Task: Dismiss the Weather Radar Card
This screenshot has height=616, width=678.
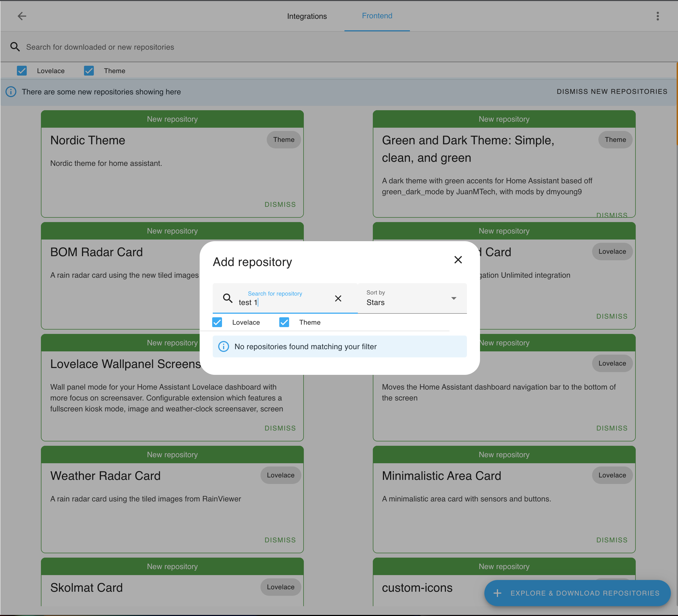Action: [x=280, y=540]
